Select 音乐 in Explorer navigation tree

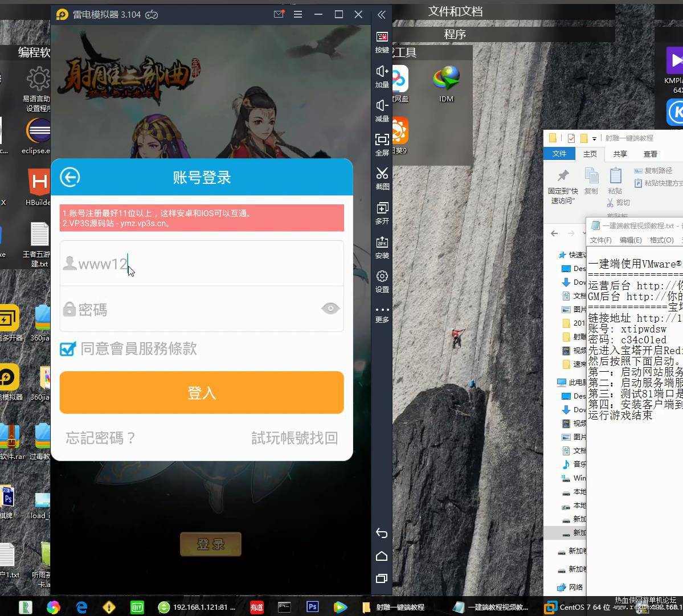click(x=574, y=464)
